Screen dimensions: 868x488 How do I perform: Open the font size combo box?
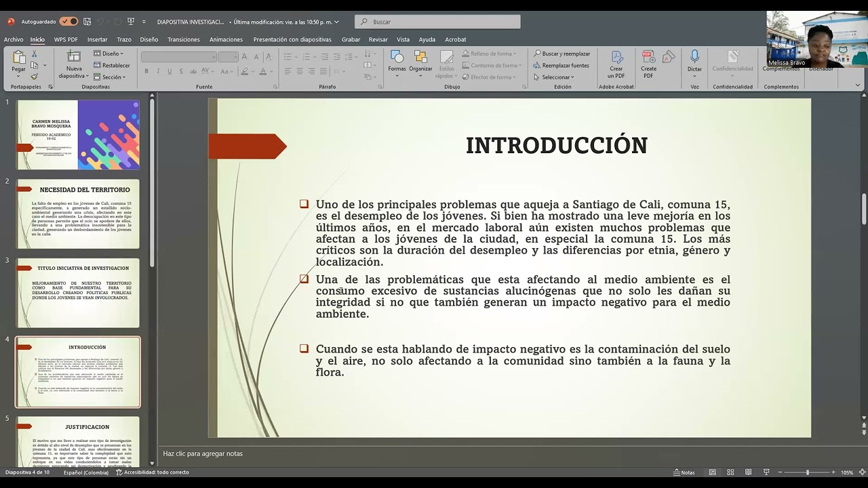228,57
